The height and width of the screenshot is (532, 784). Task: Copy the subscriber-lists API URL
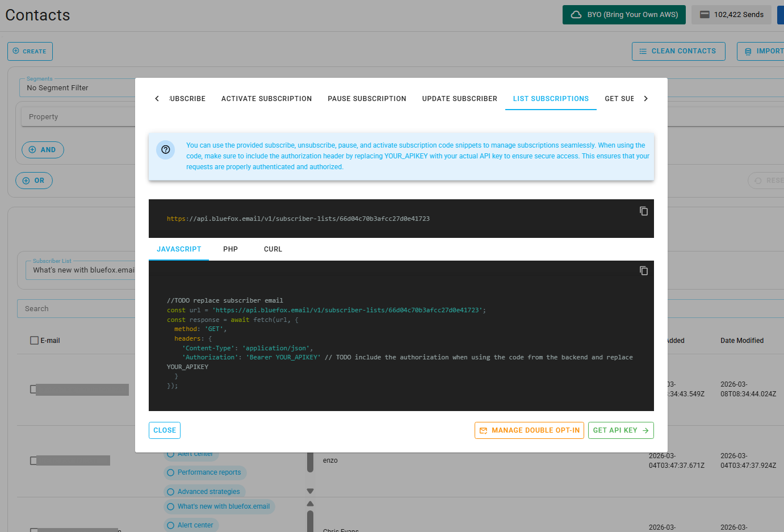coord(644,211)
